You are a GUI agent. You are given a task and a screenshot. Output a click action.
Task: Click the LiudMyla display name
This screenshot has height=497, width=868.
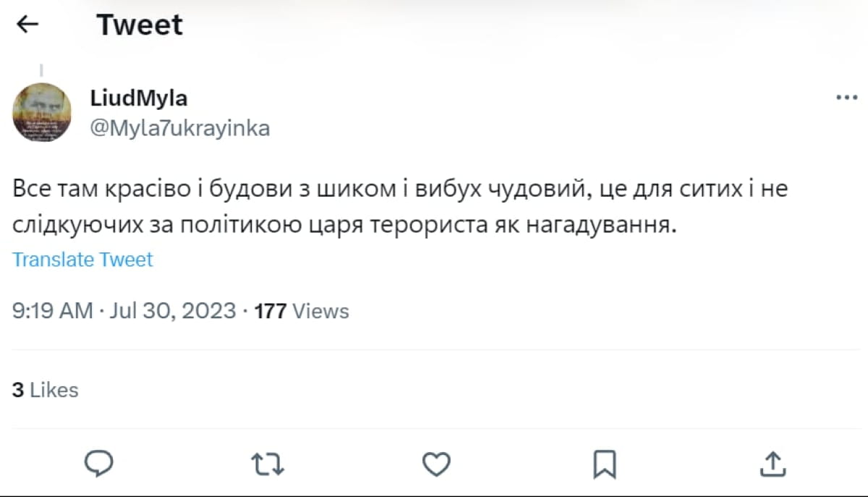point(139,98)
